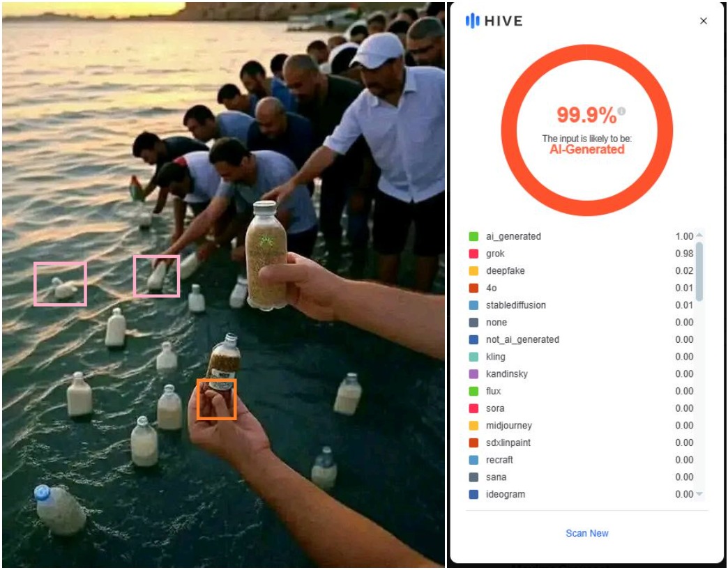This screenshot has height=570, width=728.
Task: Click the analyzed beach photo thumbnail
Action: pyautogui.click(x=223, y=285)
